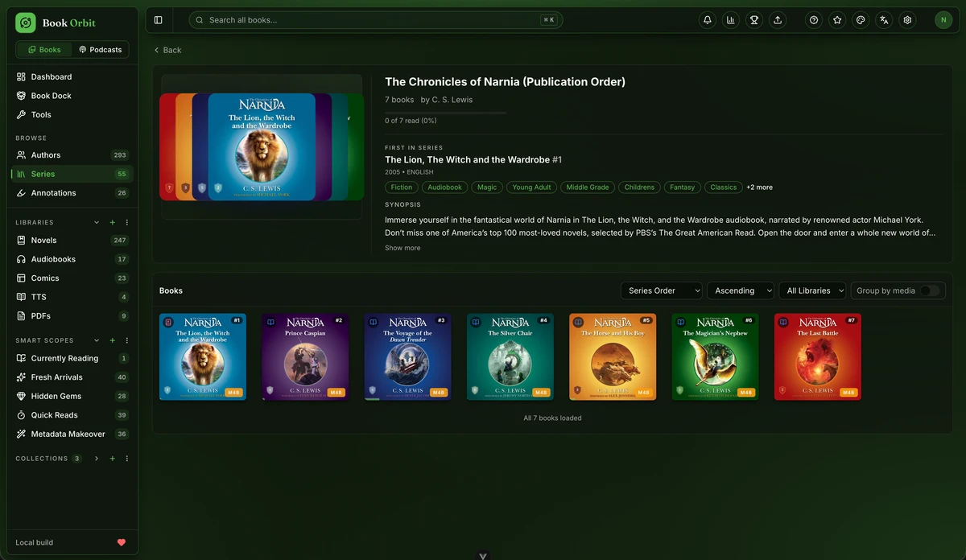Open The Last Battle book cover

(x=818, y=356)
